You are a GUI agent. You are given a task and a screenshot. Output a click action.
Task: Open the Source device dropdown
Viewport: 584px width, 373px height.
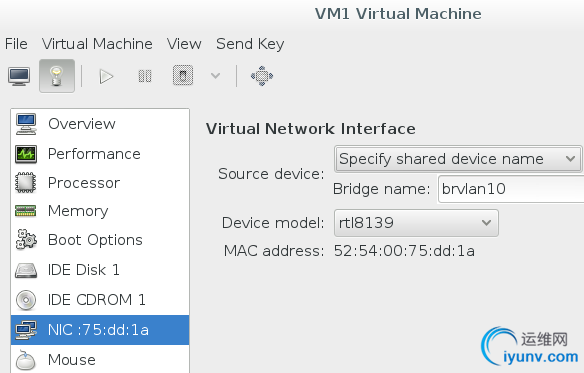click(458, 159)
